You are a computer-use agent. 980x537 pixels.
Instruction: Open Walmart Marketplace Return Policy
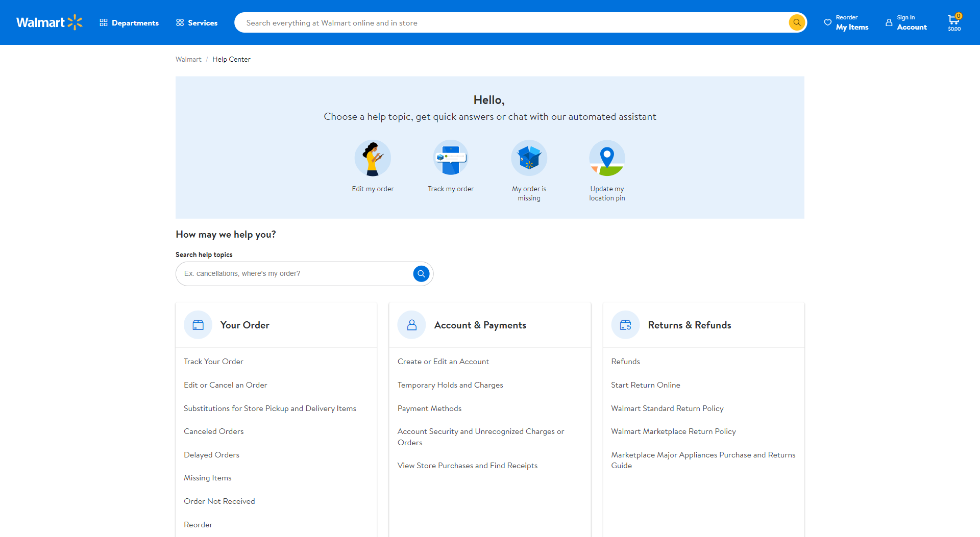[x=673, y=431]
